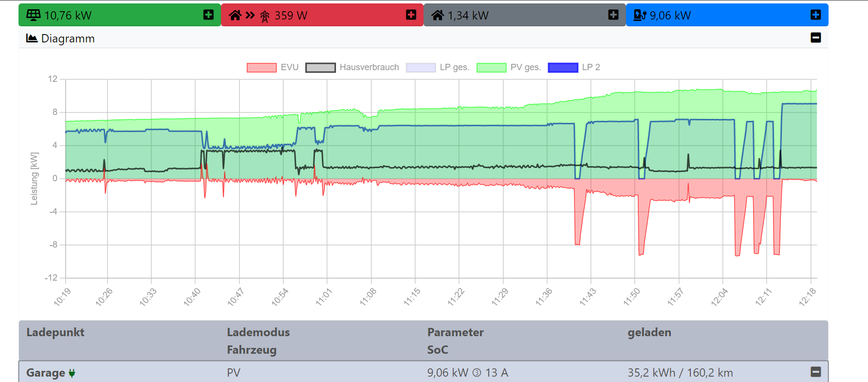Viewport: 868px width, 382px height.
Task: Click the PV charge mode in the Garage row
Action: [234, 373]
